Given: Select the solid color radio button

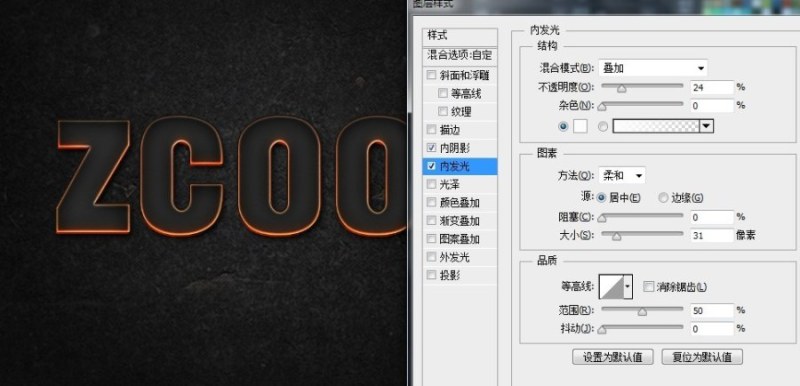Looking at the screenshot, I should point(563,126).
